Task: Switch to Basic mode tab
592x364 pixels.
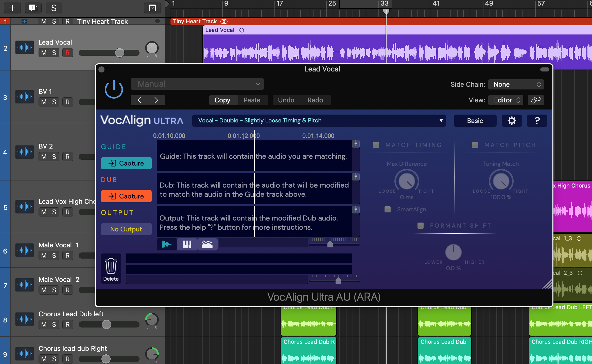Action: pyautogui.click(x=475, y=121)
